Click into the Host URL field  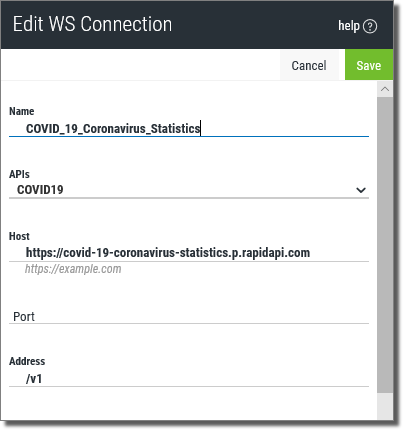point(189,253)
